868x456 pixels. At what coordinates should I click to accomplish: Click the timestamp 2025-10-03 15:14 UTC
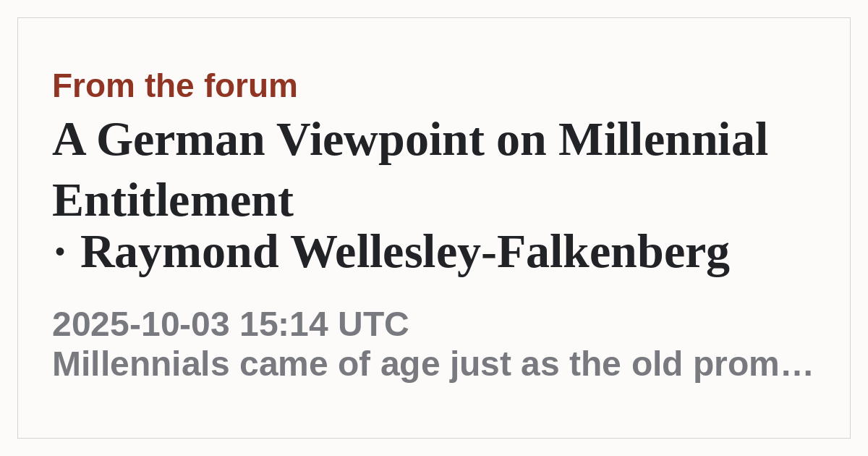(230, 324)
